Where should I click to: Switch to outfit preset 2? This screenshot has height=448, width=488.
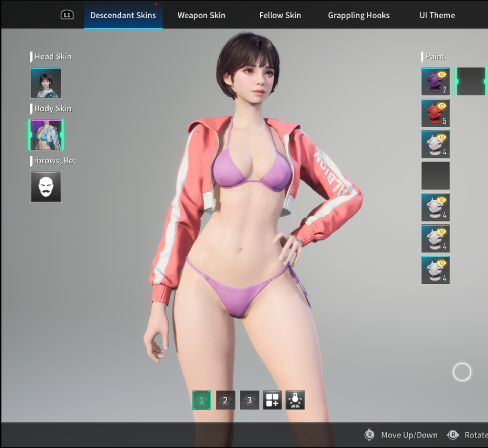click(226, 400)
